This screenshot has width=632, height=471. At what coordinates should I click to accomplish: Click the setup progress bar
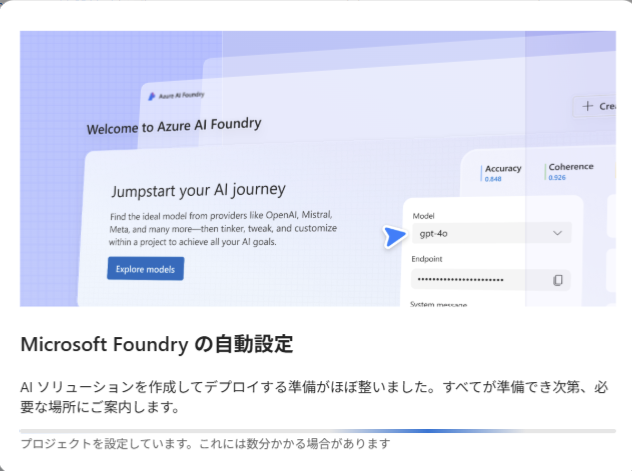pyautogui.click(x=318, y=431)
